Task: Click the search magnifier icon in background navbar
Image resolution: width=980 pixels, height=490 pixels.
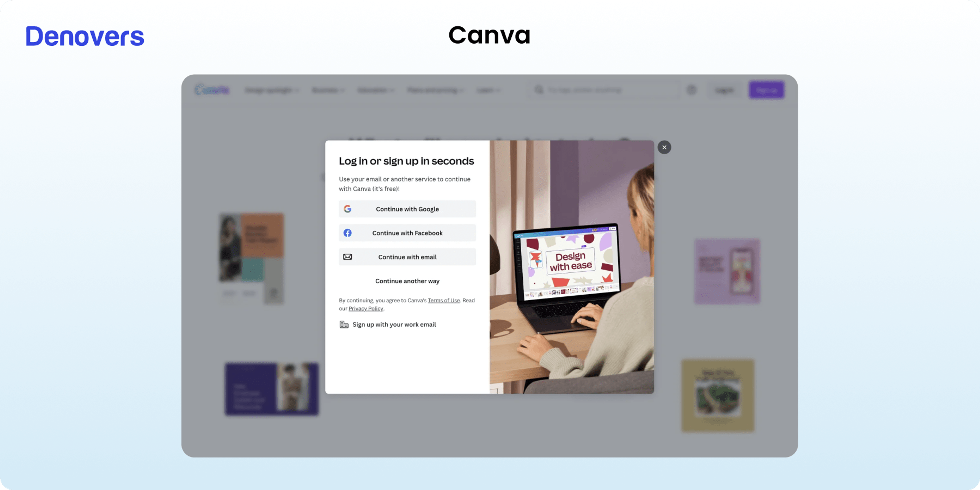Action: (x=539, y=90)
